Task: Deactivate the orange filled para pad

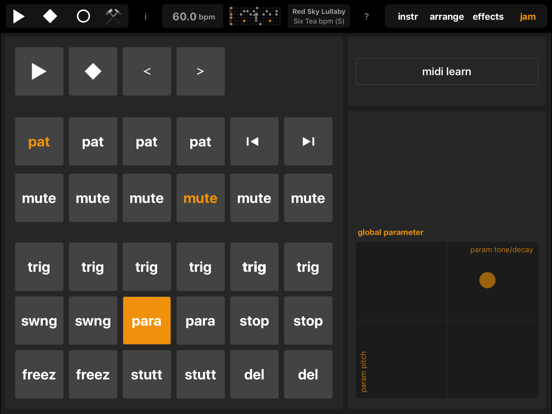Action: click(147, 321)
